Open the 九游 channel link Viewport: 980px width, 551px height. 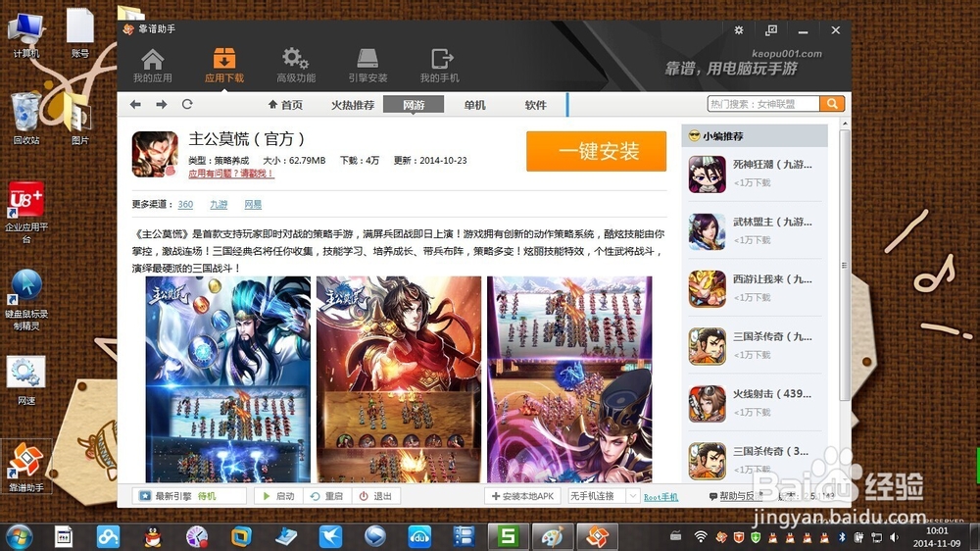[x=219, y=205]
